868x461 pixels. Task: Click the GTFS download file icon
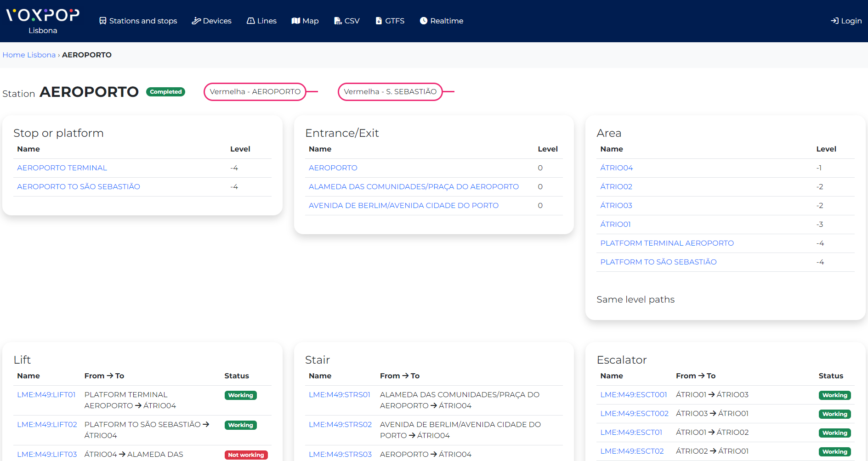coord(379,21)
